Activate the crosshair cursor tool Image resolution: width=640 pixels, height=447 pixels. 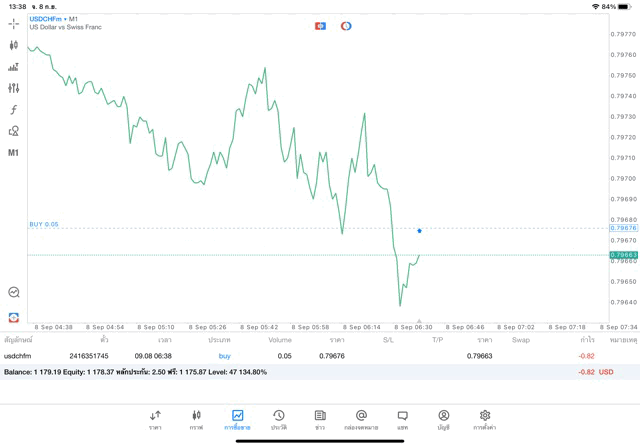(x=13, y=23)
